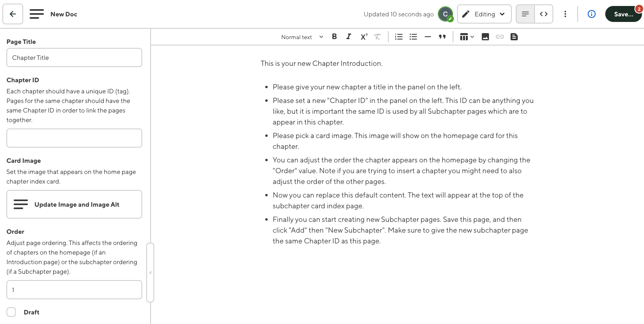The height and width of the screenshot is (324, 644).
Task: Insert a block quote
Action: click(442, 37)
